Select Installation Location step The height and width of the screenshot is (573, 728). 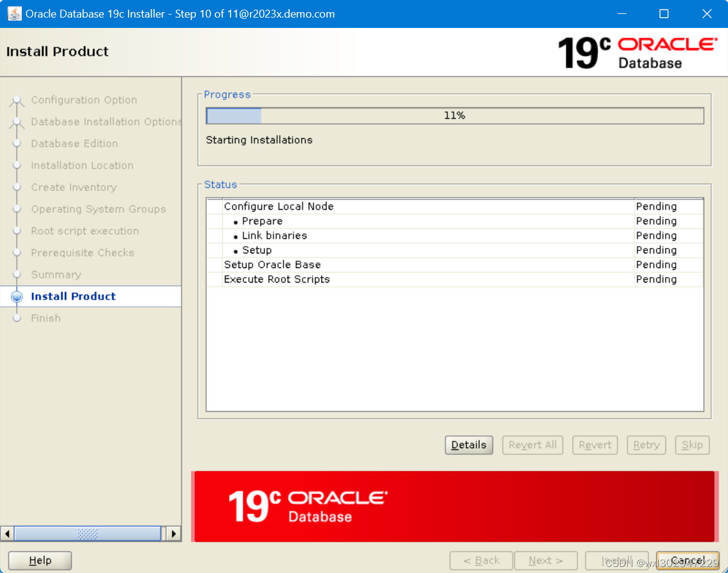click(x=82, y=166)
